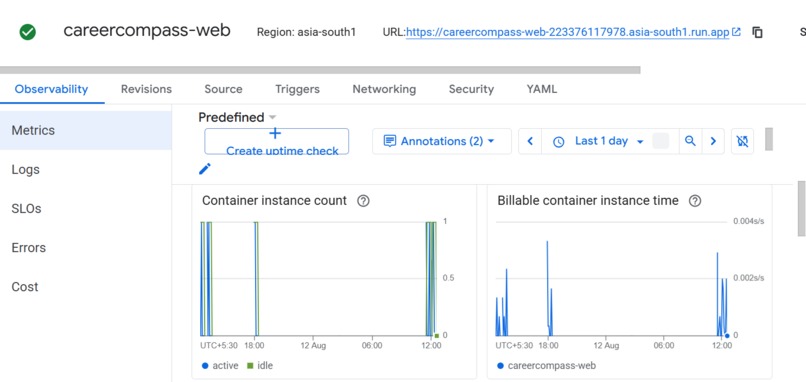Viewport: 806px width, 382px height.
Task: Open the Annotations (2) dropdown
Action: (x=442, y=141)
